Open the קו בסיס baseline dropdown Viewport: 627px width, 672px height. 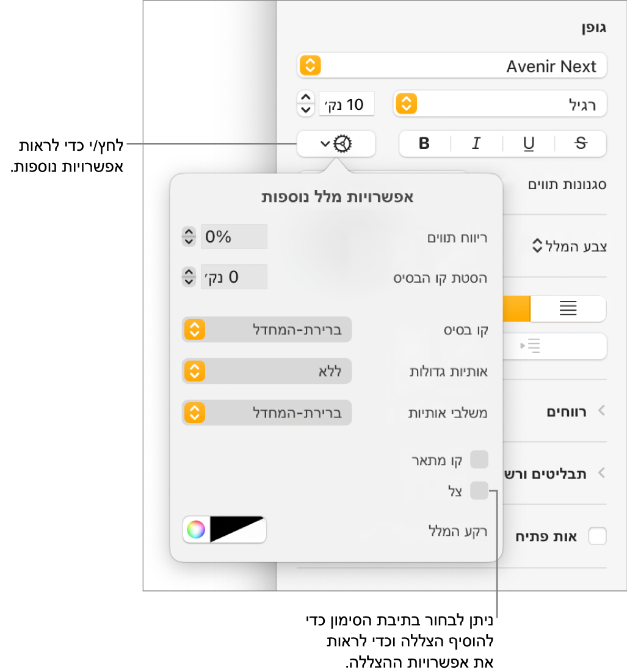click(x=267, y=330)
